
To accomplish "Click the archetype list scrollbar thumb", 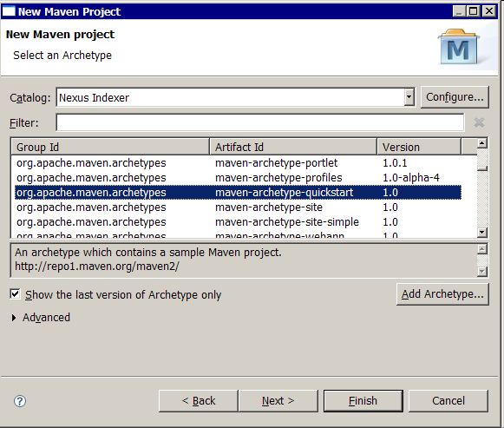I will pos(482,168).
